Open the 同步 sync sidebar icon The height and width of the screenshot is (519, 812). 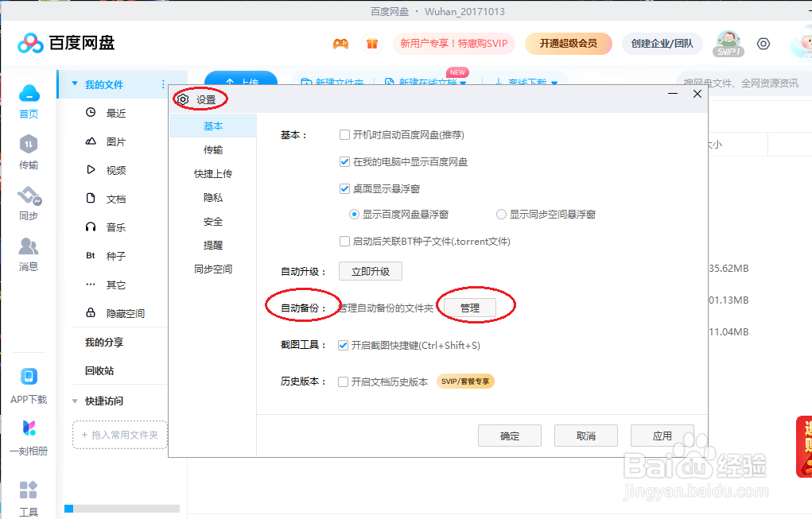(x=29, y=196)
